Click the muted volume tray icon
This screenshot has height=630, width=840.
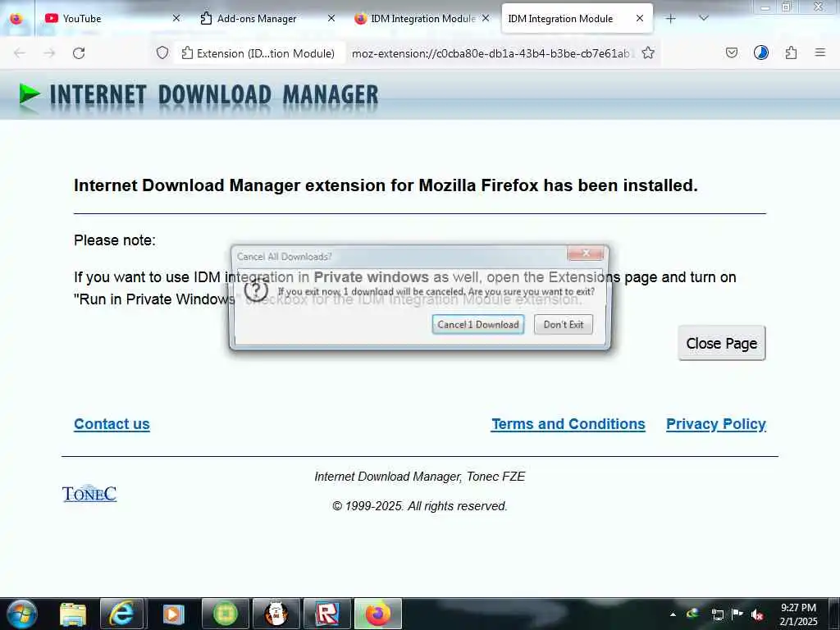(x=757, y=614)
